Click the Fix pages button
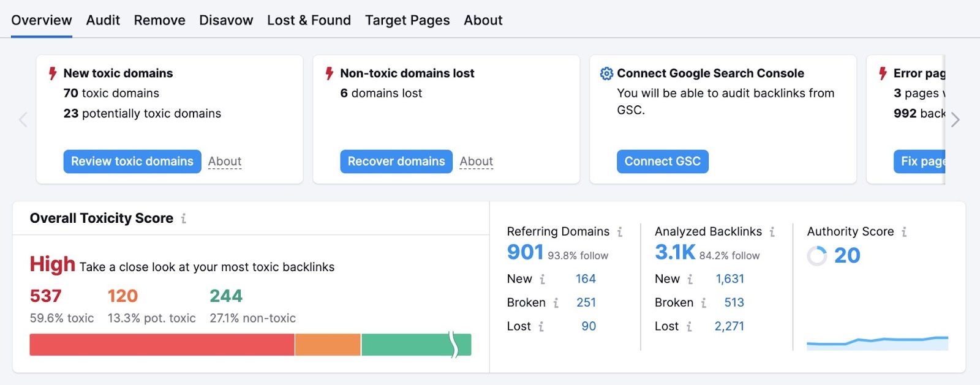Image resolution: width=980 pixels, height=385 pixels. (x=919, y=162)
